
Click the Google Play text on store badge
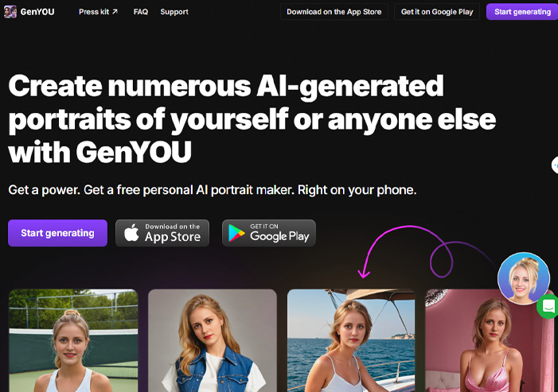(279, 236)
